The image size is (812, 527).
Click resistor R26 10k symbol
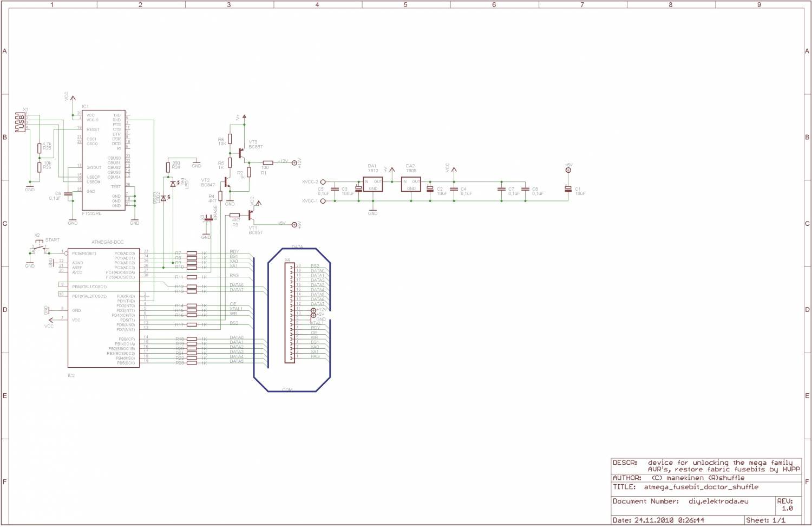(40, 167)
